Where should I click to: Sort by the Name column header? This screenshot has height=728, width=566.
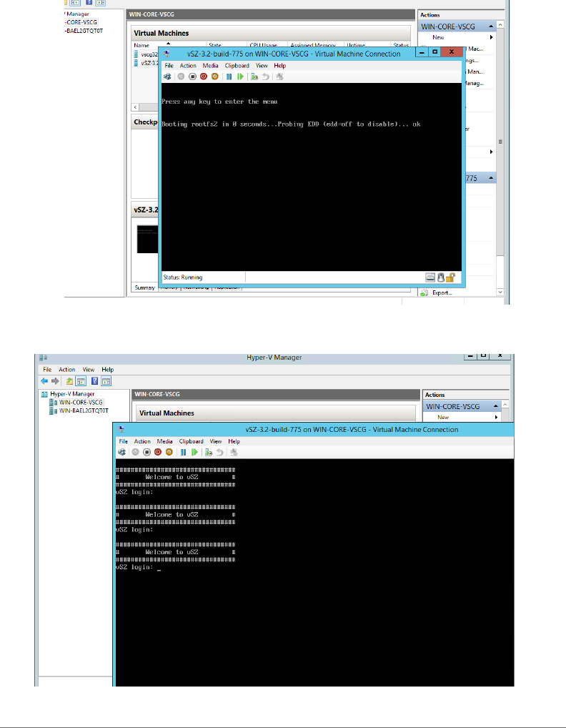[141, 45]
